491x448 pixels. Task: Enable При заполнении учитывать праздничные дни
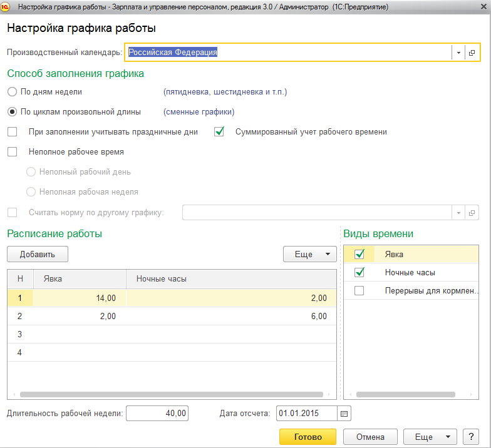click(x=12, y=132)
